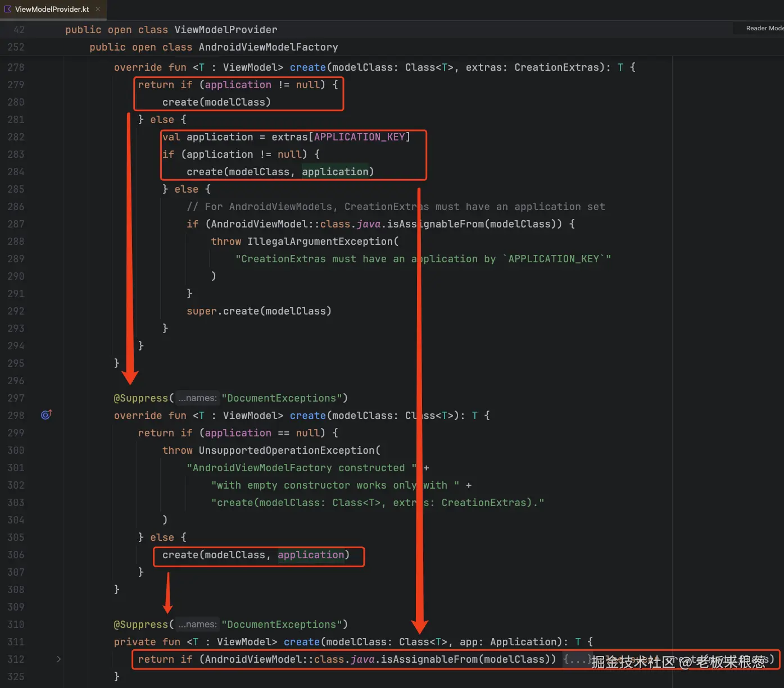Screen dimensions: 784x688
Task: Click the string "with empty constructor works only with"
Action: (x=335, y=485)
